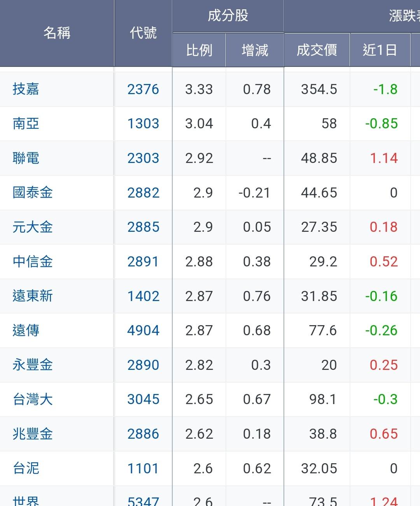The height and width of the screenshot is (506, 420).
Task: Click stock code 3045
Action: [143, 399]
